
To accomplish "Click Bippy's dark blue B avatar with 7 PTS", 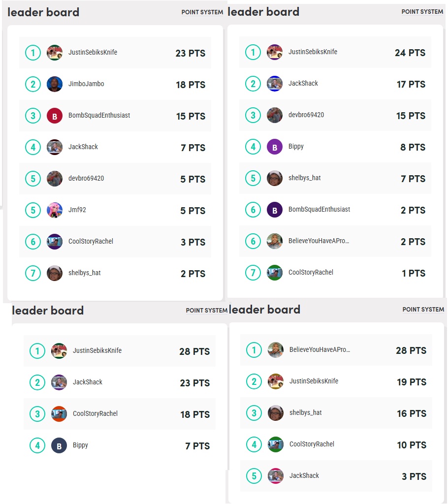I will click(x=59, y=446).
